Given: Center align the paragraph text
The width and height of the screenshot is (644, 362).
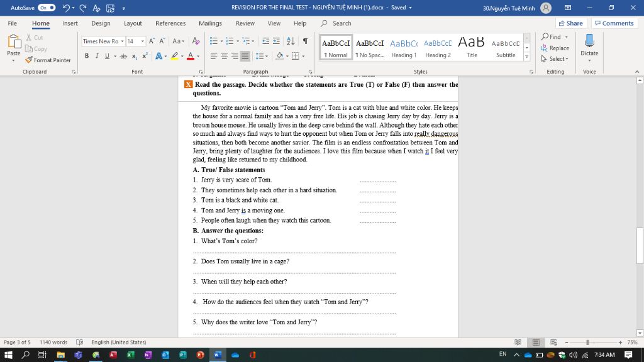Looking at the screenshot, I should (225, 56).
